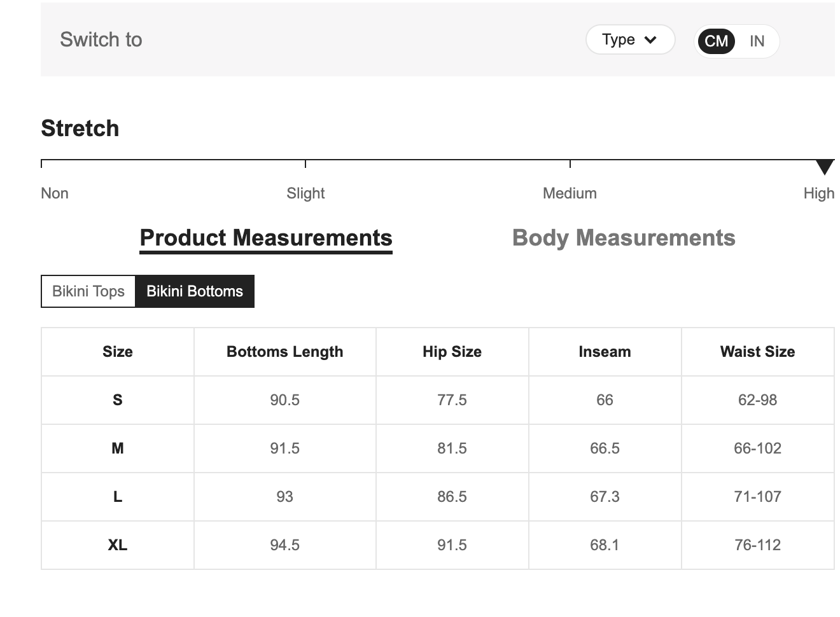Switch units to IN
840x617 pixels.
click(757, 41)
